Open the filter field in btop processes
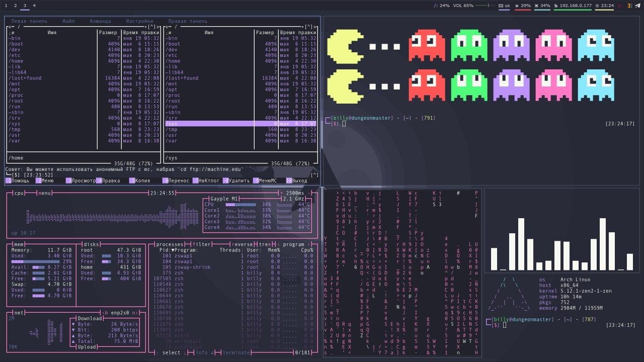This screenshot has height=362, width=644. coord(202,244)
